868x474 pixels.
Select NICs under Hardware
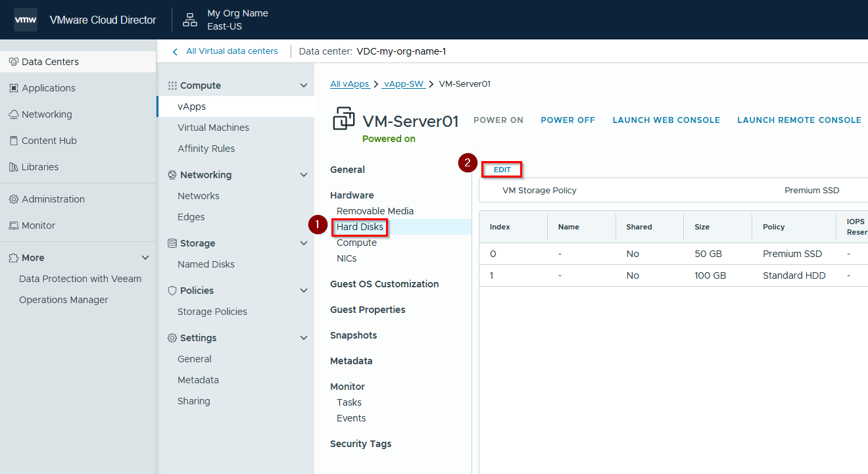347,258
